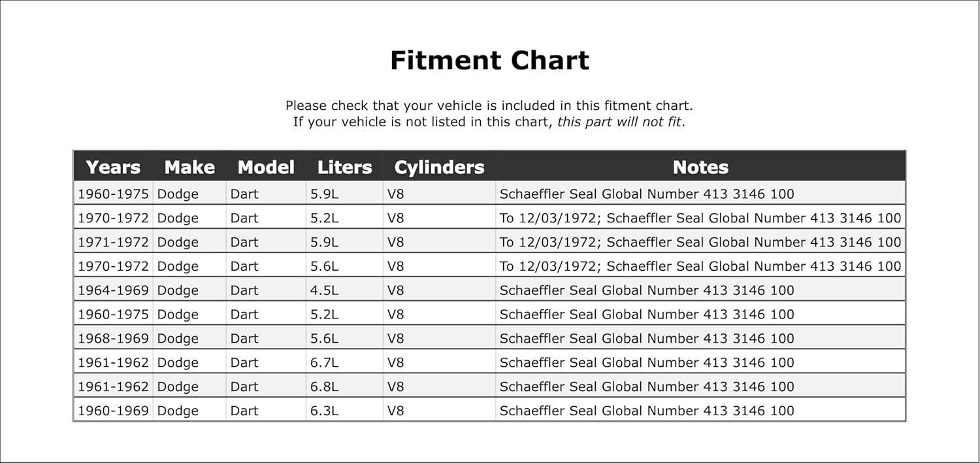Click the V8 cell in the 4.5L row
Viewport: 980px width, 463px height.
click(x=396, y=290)
